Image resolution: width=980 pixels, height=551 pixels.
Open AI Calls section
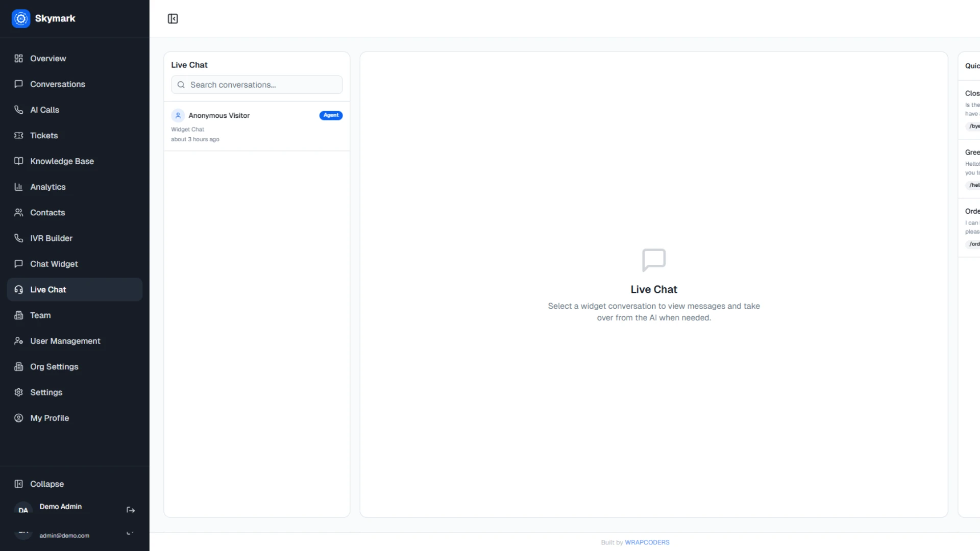(x=75, y=110)
